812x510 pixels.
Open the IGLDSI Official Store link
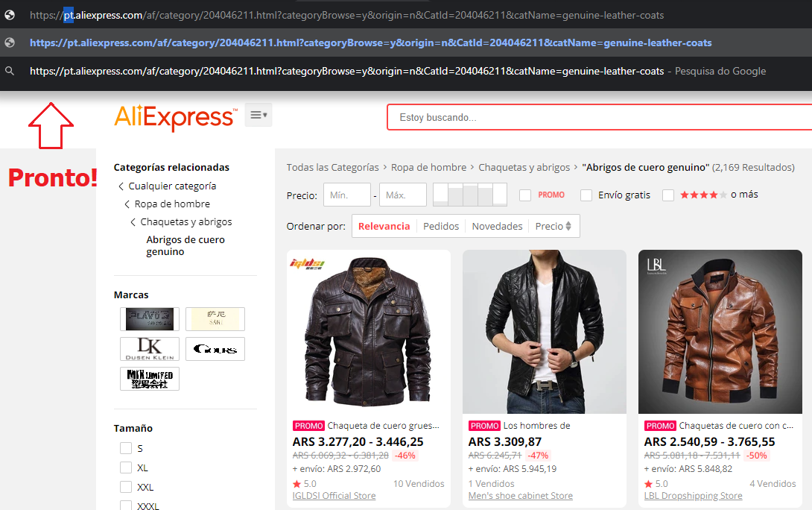click(x=334, y=495)
